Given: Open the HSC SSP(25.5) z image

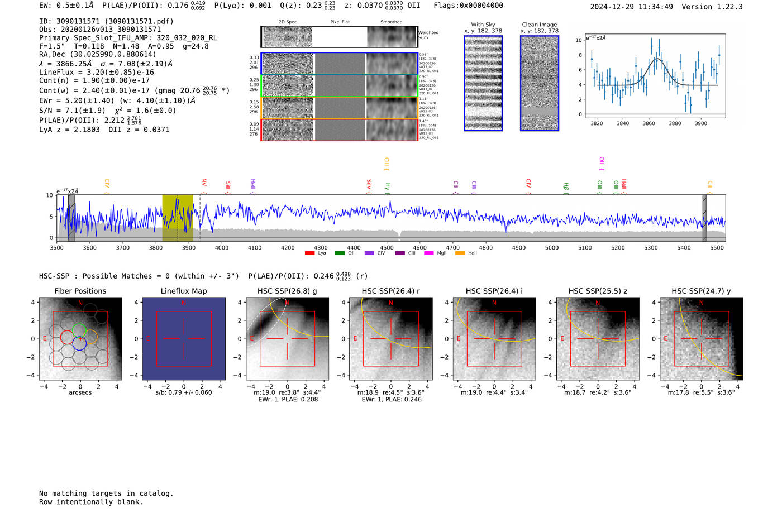Looking at the screenshot, I should [598, 339].
